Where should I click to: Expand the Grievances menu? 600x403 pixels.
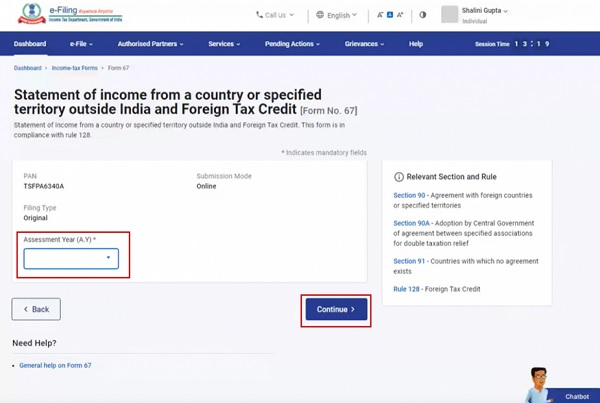pyautogui.click(x=364, y=44)
